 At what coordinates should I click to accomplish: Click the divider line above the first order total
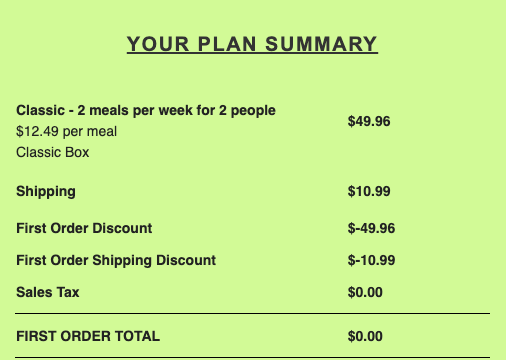(x=252, y=313)
